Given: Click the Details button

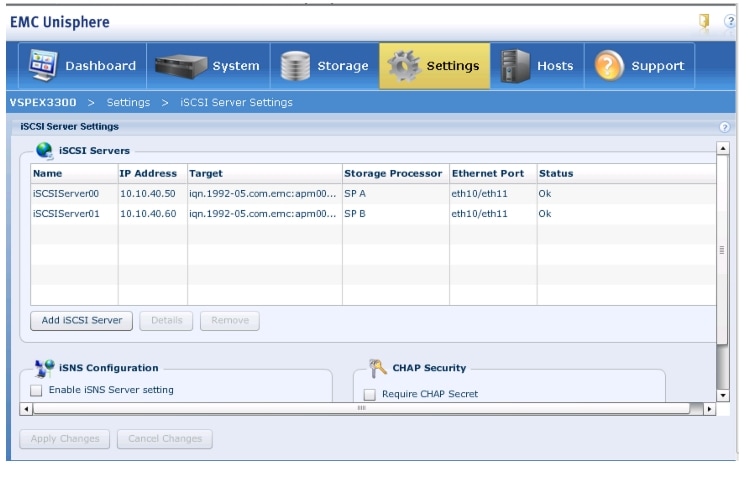Looking at the screenshot, I should (166, 321).
